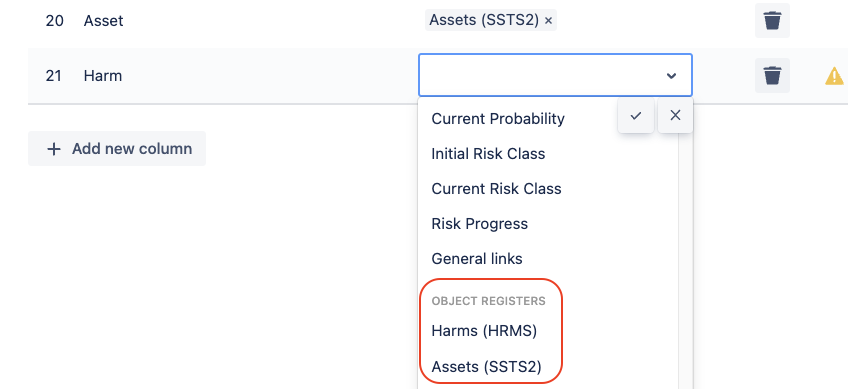This screenshot has height=389, width=862.
Task: Click the plus icon to add column
Action: pos(53,149)
